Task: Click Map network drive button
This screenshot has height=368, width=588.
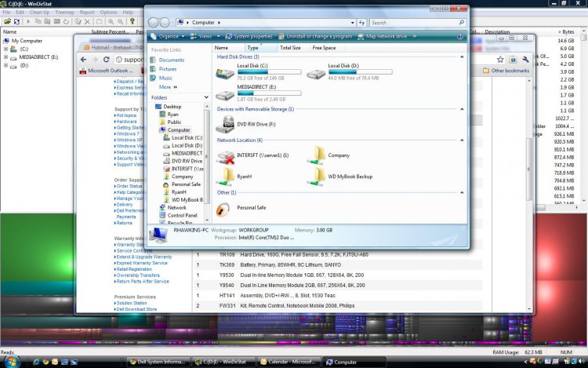Action: 382,36
